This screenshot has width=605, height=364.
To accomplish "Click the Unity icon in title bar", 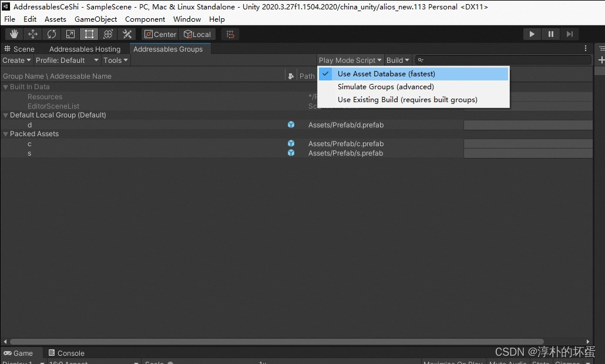I will [6, 6].
